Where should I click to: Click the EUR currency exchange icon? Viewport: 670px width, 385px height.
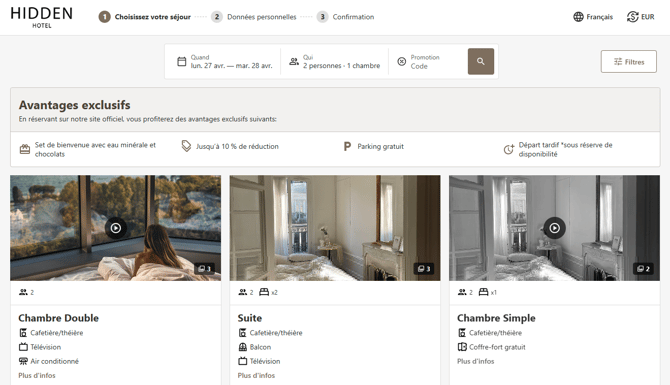pyautogui.click(x=632, y=17)
